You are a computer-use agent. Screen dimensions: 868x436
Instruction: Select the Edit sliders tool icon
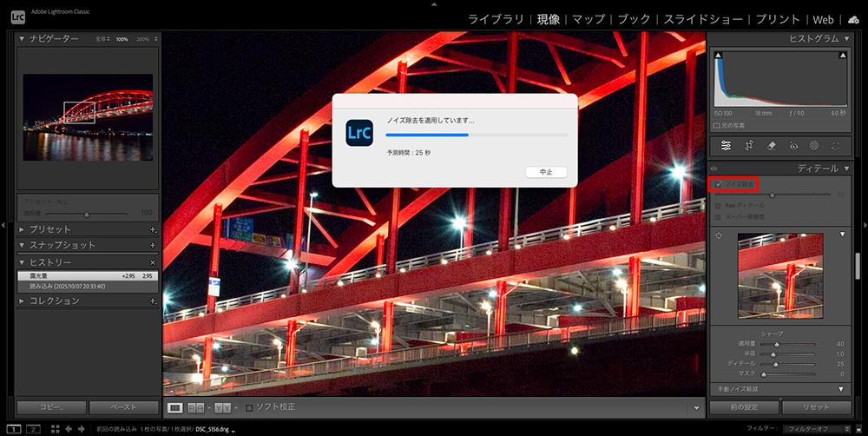[726, 146]
